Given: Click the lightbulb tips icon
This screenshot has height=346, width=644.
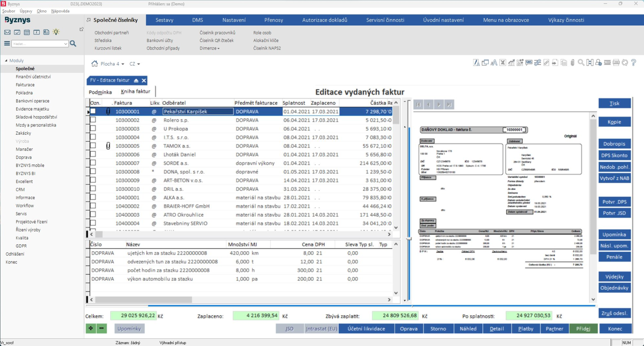Looking at the screenshot, I should click(x=56, y=32).
